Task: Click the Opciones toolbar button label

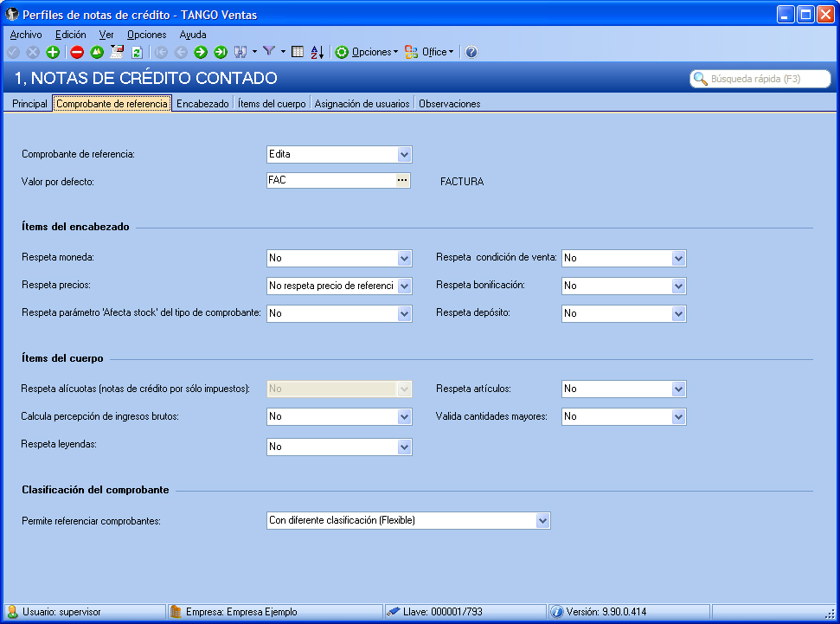Action: pyautogui.click(x=372, y=52)
